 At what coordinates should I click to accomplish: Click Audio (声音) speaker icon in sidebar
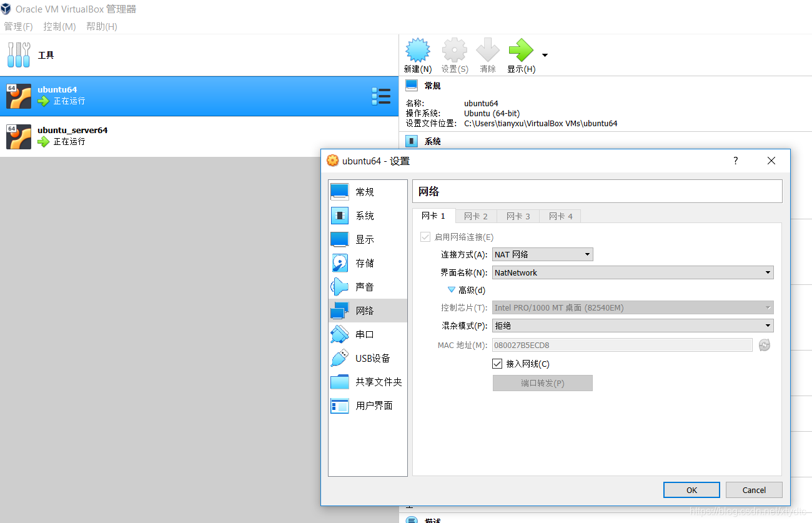click(340, 287)
